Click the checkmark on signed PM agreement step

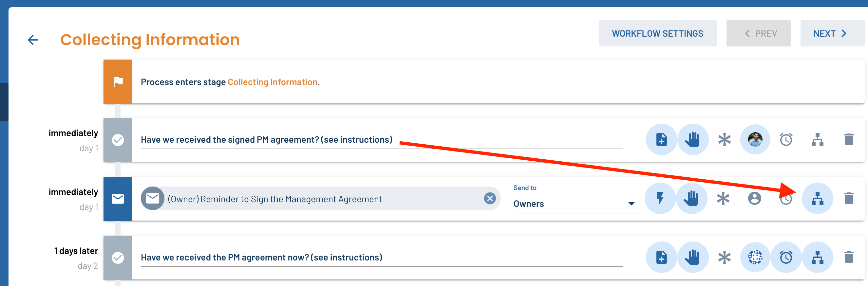pos(118,140)
